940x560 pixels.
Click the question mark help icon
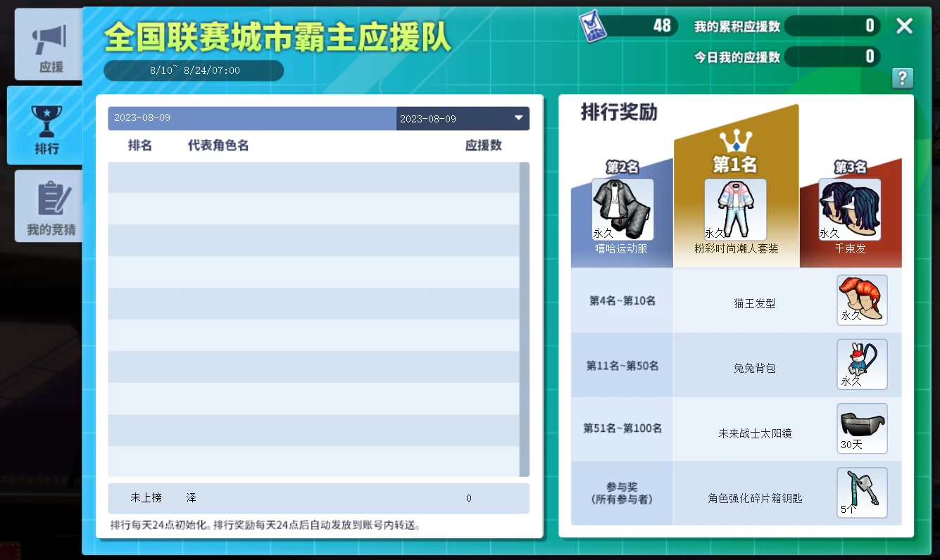902,77
